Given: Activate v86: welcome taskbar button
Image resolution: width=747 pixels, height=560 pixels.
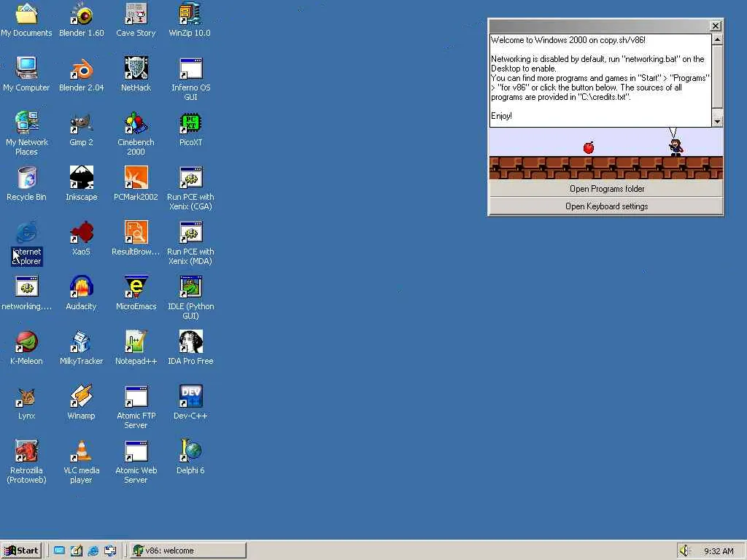Looking at the screenshot, I should (x=187, y=551).
